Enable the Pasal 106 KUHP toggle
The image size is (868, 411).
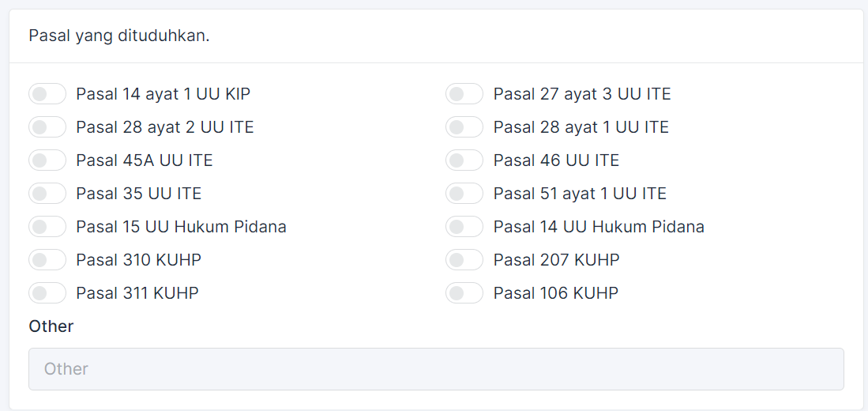(x=464, y=293)
